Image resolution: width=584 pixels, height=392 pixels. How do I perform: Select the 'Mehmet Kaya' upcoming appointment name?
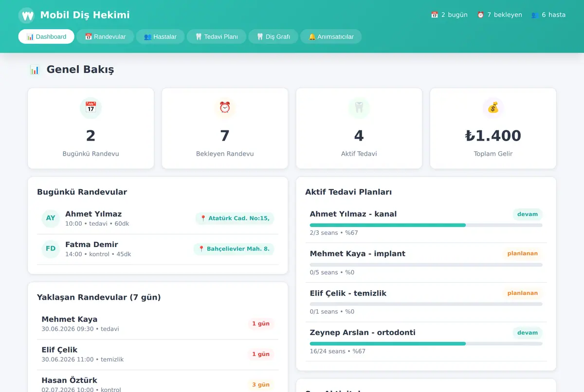pyautogui.click(x=70, y=320)
